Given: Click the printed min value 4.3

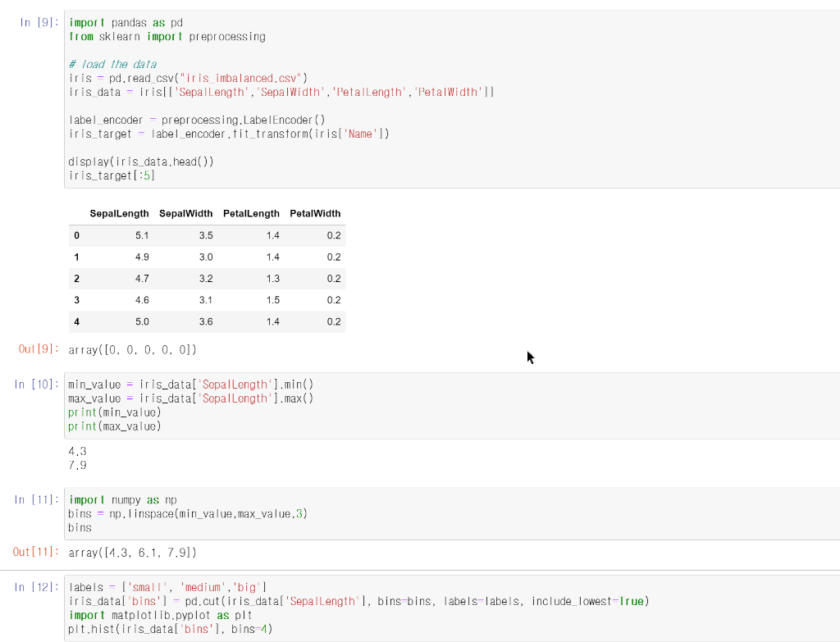Looking at the screenshot, I should click(x=77, y=452).
